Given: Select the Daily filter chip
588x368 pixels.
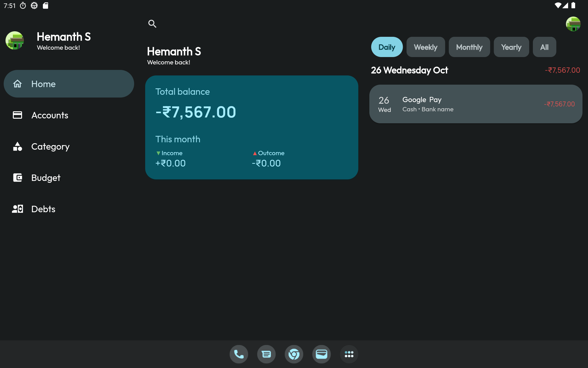Looking at the screenshot, I should (x=387, y=47).
